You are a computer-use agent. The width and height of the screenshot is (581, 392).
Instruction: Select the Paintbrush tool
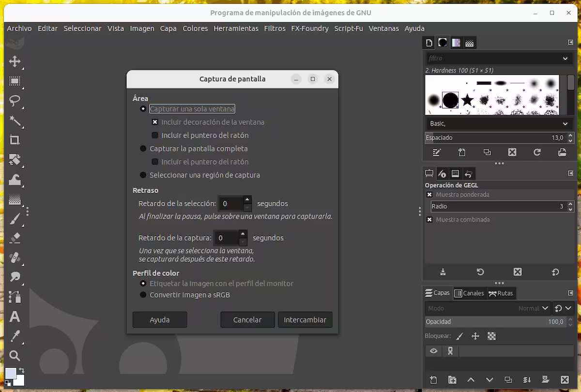pyautogui.click(x=15, y=219)
